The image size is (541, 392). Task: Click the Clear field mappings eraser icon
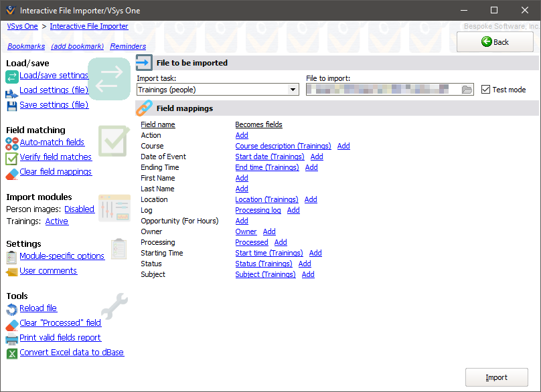click(x=12, y=173)
